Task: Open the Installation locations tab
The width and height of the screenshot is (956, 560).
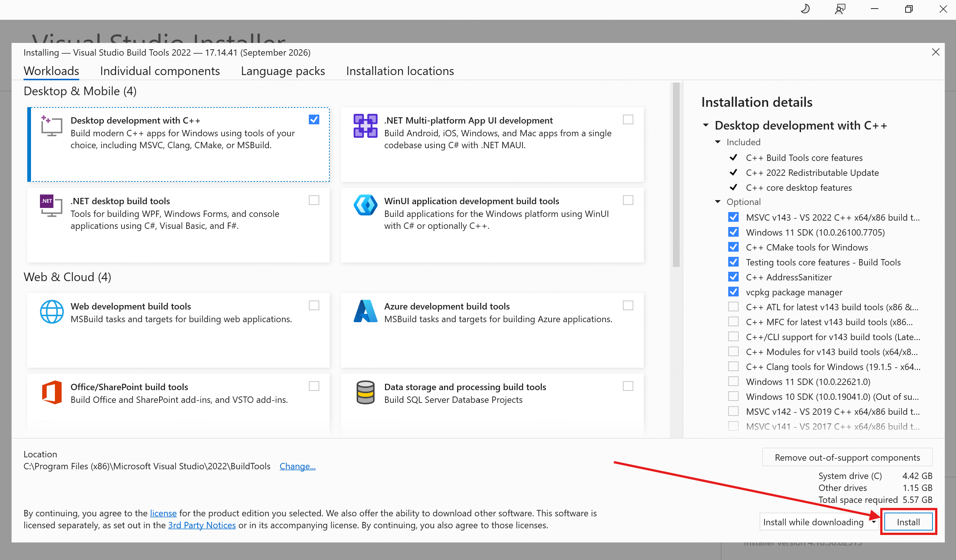Action: 400,71
